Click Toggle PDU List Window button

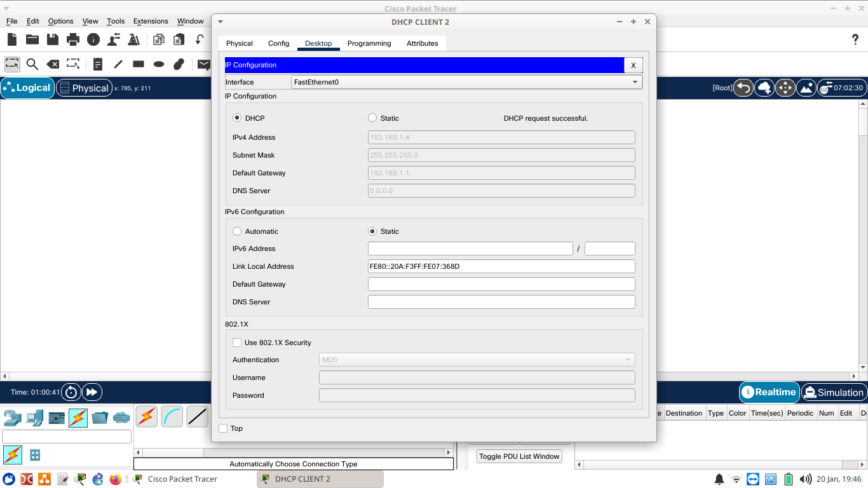pos(519,456)
